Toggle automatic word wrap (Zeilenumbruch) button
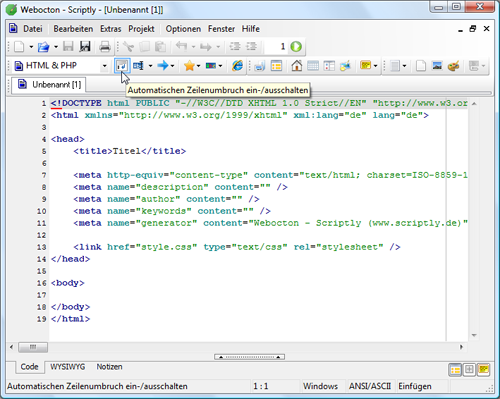 point(122,66)
